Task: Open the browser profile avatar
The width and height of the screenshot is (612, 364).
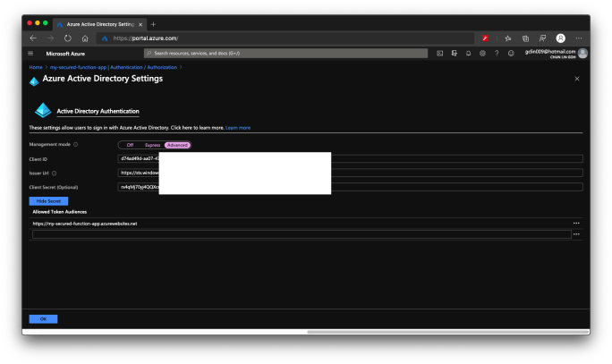Action: 560,38
